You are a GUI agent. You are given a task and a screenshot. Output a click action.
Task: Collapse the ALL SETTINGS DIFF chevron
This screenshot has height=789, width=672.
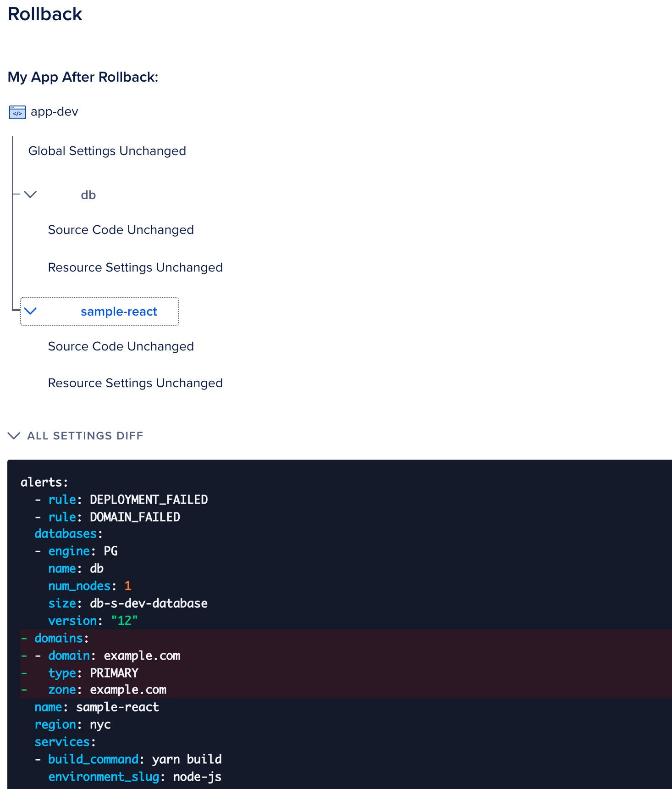[14, 435]
